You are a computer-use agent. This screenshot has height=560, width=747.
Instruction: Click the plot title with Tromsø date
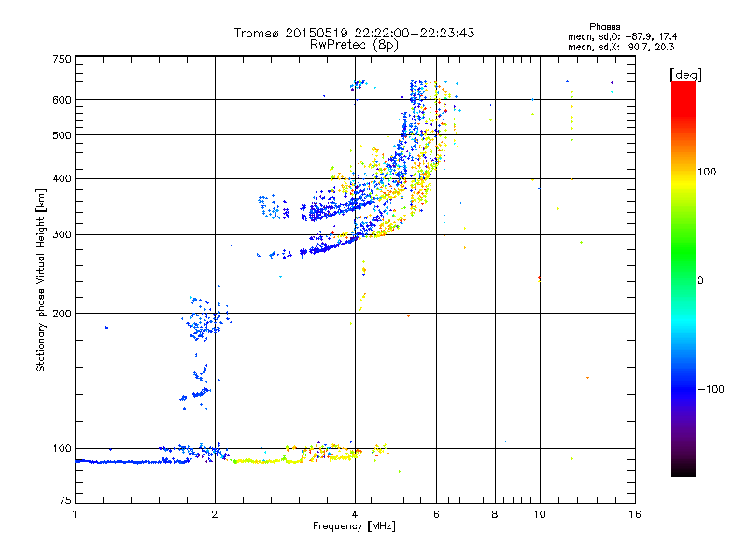point(354,33)
